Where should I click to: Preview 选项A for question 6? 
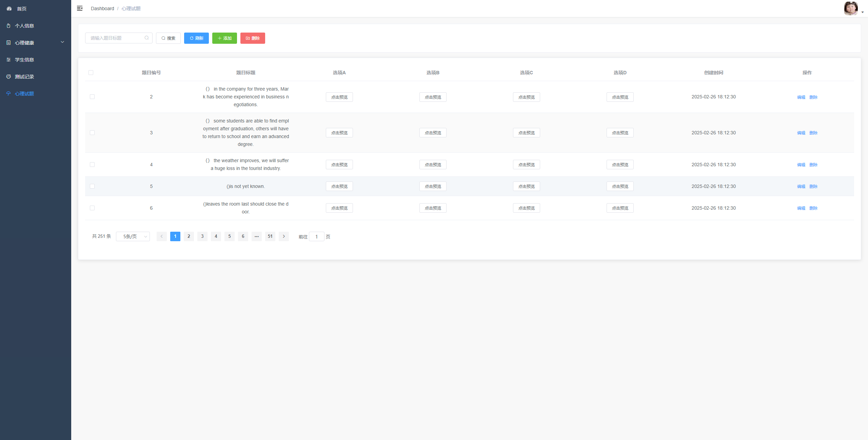click(339, 208)
